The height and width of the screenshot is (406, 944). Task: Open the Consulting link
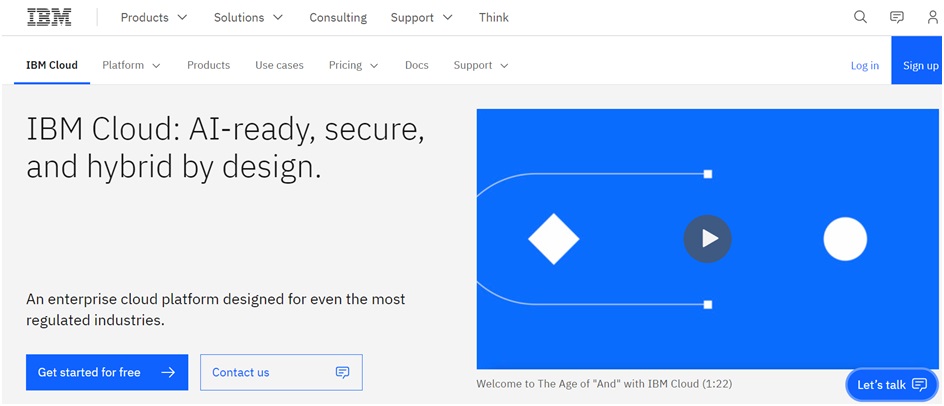(x=338, y=17)
